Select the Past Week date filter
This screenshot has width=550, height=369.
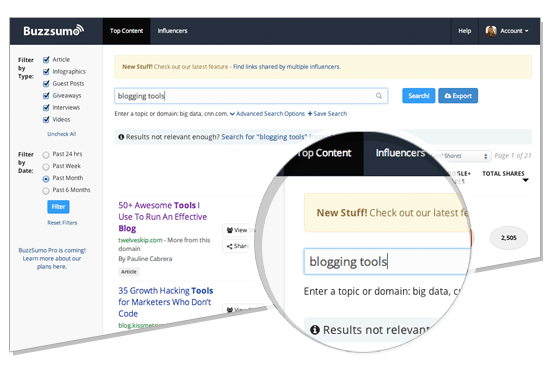46,167
